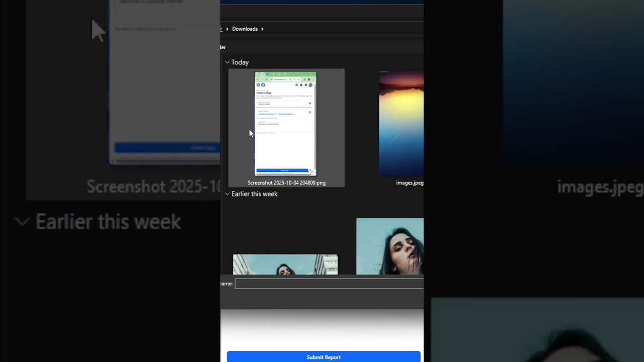The image size is (644, 362).
Task: Focus the file name input field
Action: pos(329,284)
